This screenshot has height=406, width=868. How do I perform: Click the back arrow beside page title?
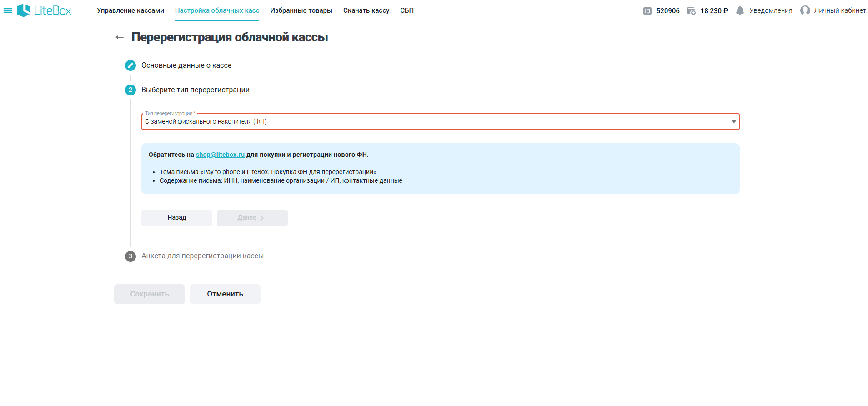point(120,37)
